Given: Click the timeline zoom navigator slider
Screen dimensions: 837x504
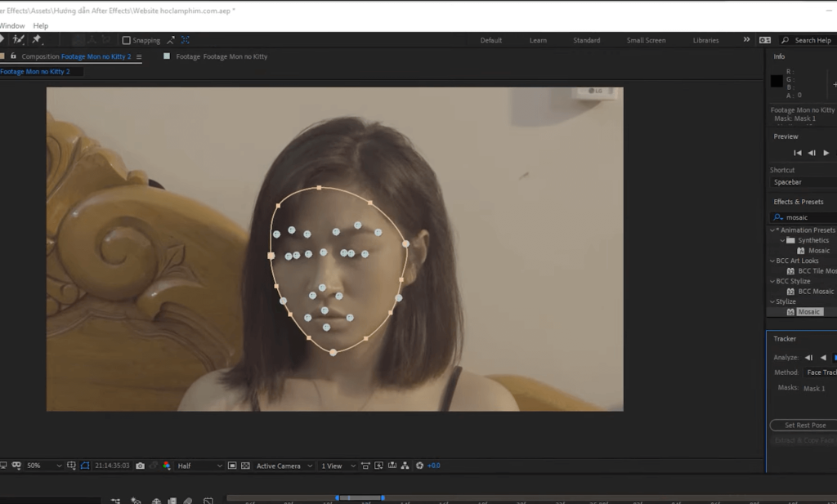Looking at the screenshot, I should pos(360,497).
